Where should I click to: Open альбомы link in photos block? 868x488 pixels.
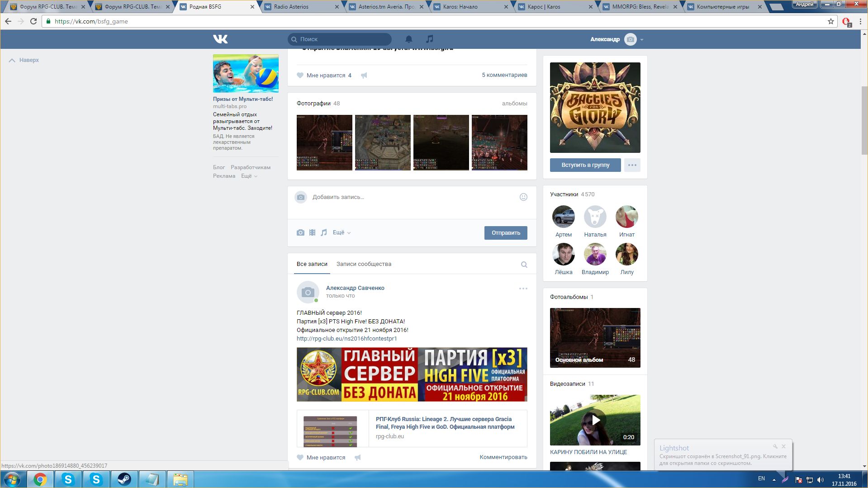[x=514, y=104]
